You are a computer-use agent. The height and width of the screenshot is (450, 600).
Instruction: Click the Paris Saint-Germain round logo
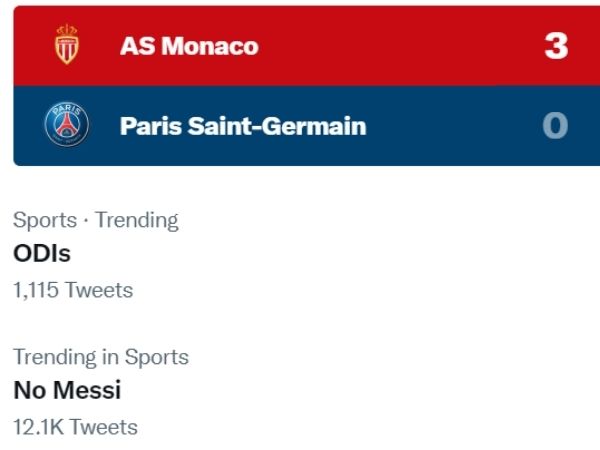[x=67, y=126]
